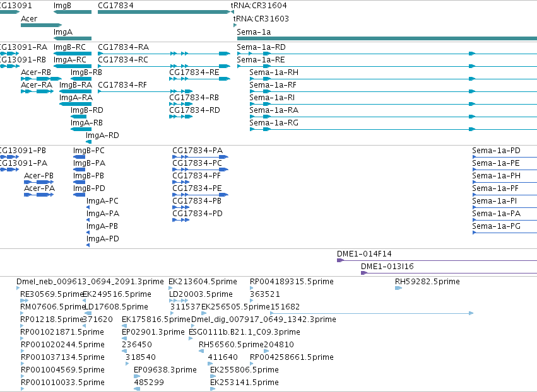Select transcript CG17834-RF
Image resolution: width=537 pixels, height=392 pixels.
point(145,91)
